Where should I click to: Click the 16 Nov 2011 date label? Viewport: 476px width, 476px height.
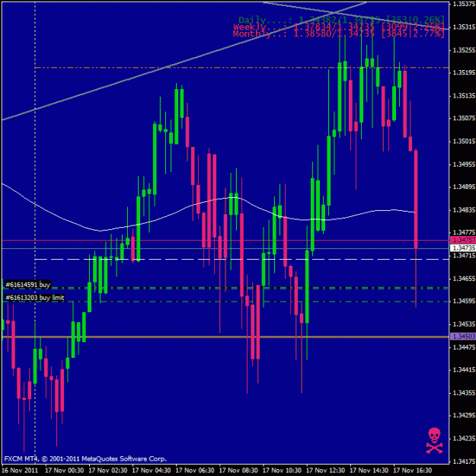pos(20,471)
